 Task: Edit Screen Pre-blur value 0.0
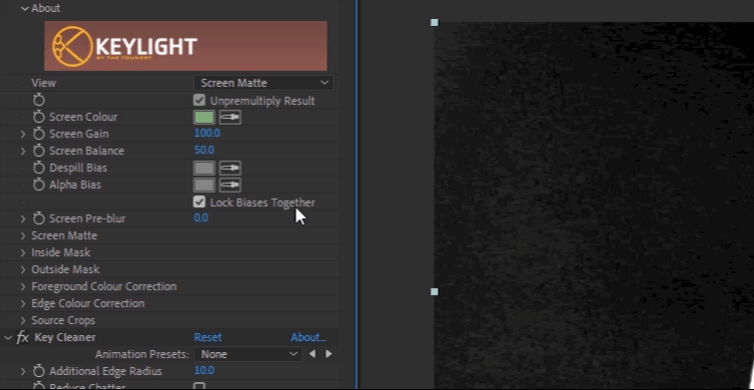201,218
